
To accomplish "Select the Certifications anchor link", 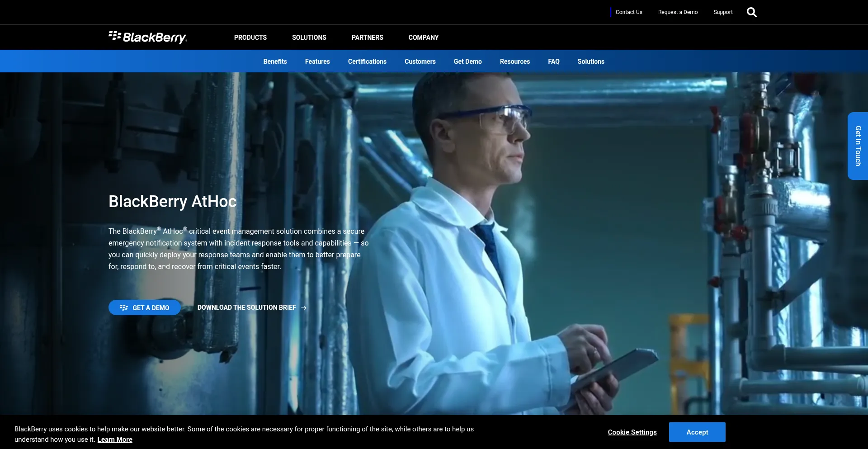I will tap(367, 61).
